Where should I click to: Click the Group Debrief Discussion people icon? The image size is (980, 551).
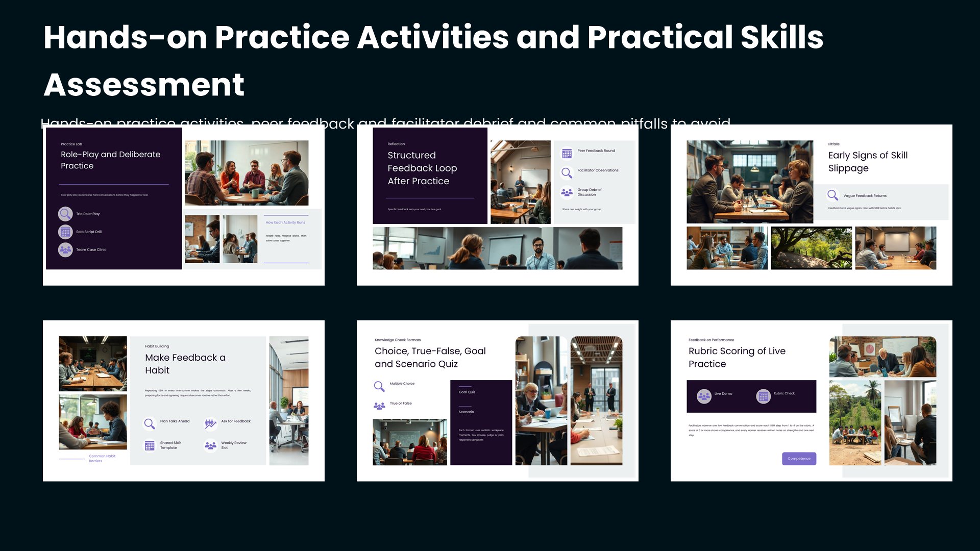(x=567, y=192)
